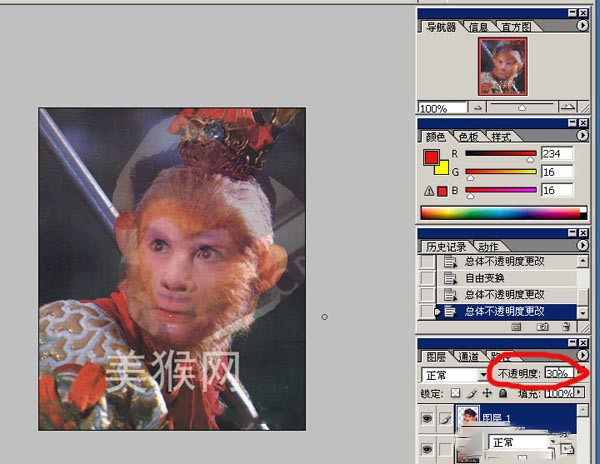This screenshot has height=464, width=600.
Task: Click the out-of-gamut warning triangle icon
Action: coord(428,191)
